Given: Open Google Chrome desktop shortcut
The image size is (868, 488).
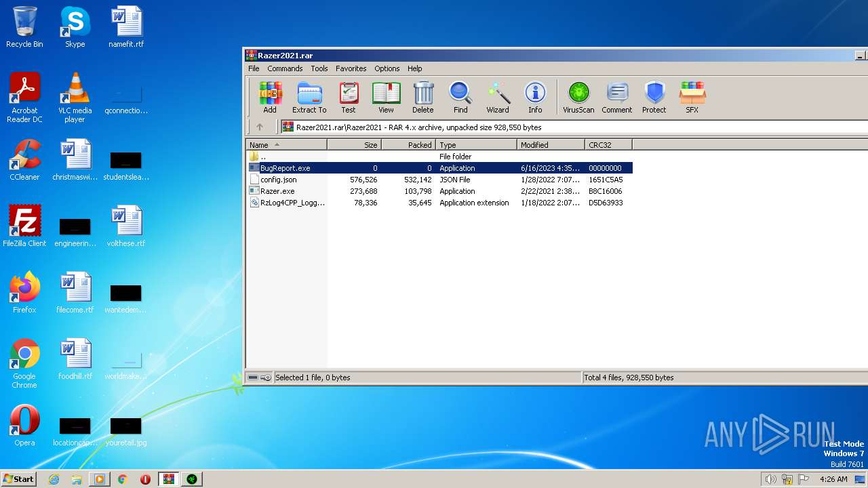Looking at the screenshot, I should 24,364.
